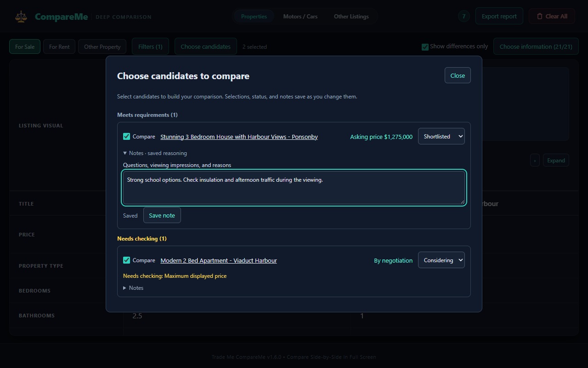
Task: Click the Save note button
Action: click(x=162, y=215)
